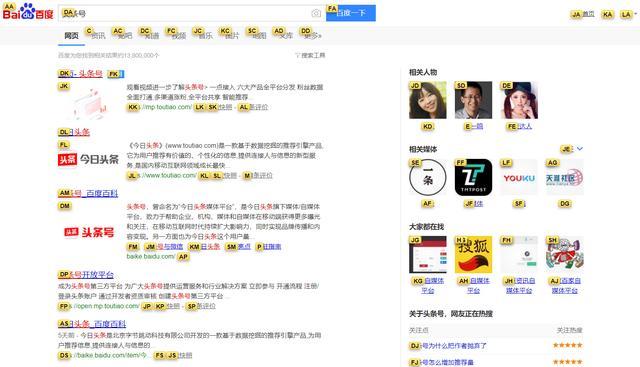Click the 天涯社区 logo
This screenshot has height=367, width=640.
coord(565,177)
